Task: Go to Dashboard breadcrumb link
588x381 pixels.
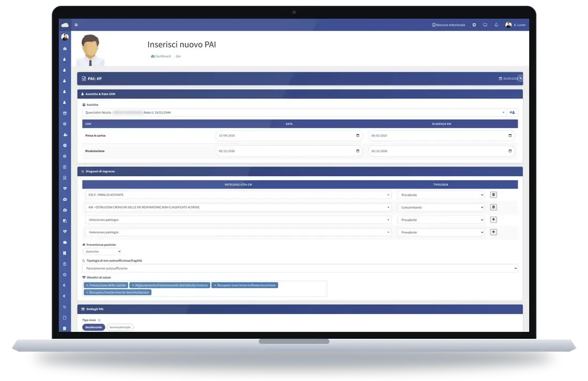Action: (x=161, y=56)
